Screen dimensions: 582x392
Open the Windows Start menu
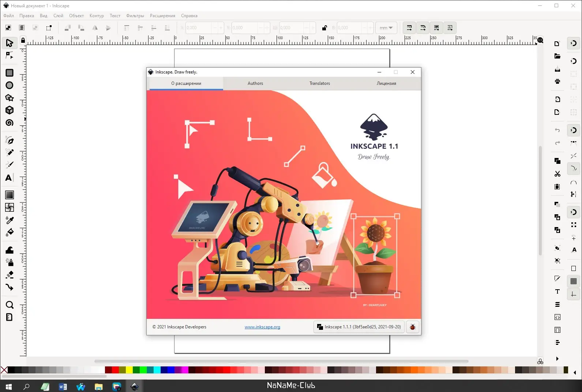[9, 386]
